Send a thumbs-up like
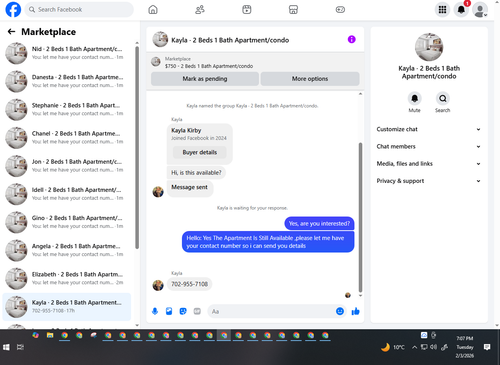Image resolution: width=500 pixels, height=365 pixels. pyautogui.click(x=355, y=311)
